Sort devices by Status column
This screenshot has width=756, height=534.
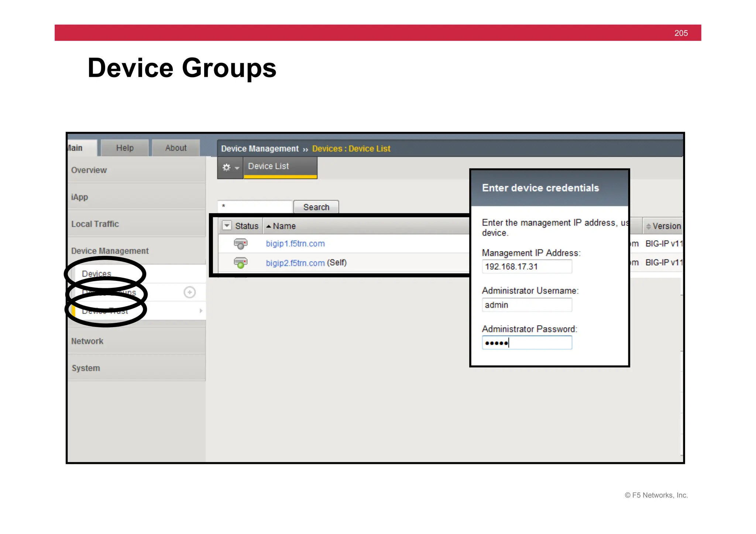pos(247,226)
